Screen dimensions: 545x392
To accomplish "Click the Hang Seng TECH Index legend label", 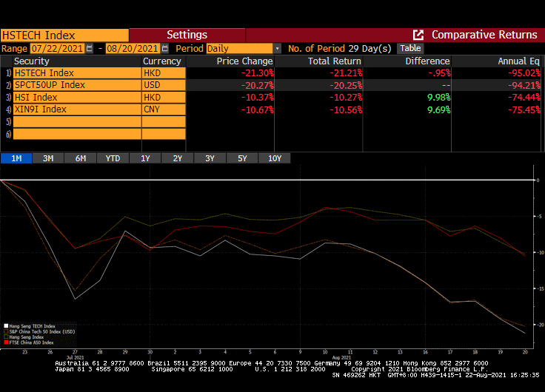I will coord(33,326).
